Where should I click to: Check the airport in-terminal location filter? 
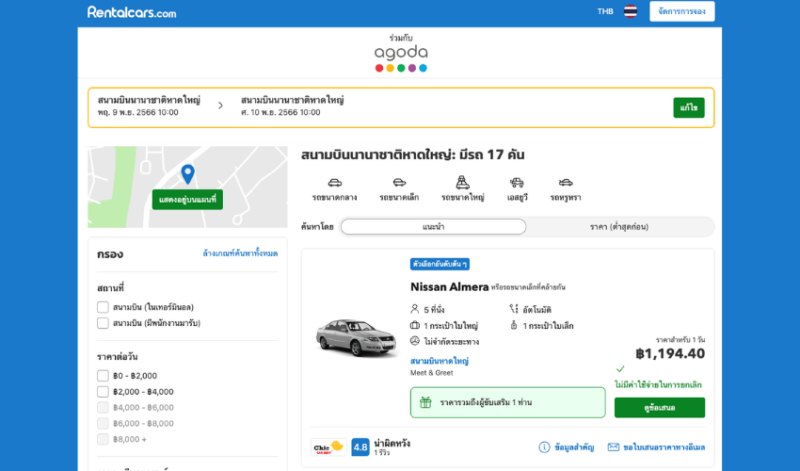[x=103, y=307]
